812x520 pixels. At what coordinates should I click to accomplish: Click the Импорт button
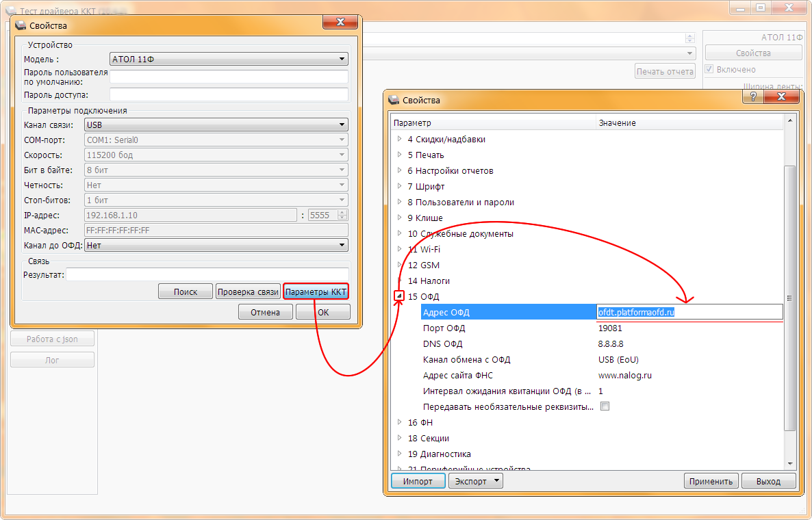(418, 481)
